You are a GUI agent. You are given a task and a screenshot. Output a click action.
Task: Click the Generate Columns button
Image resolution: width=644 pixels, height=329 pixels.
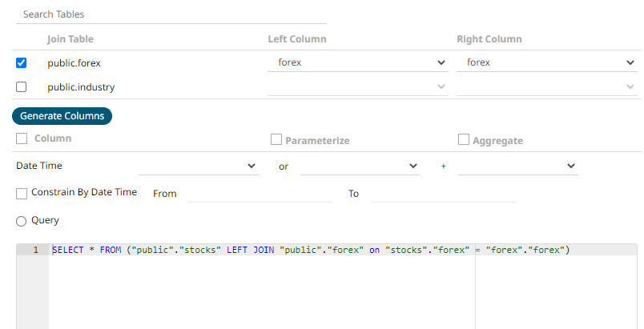point(62,116)
